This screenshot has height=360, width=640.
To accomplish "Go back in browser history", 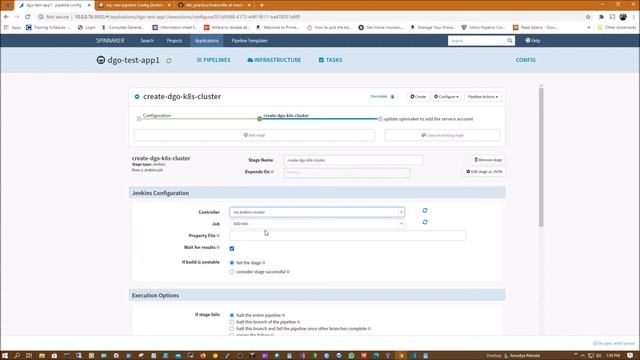I will tap(6, 17).
